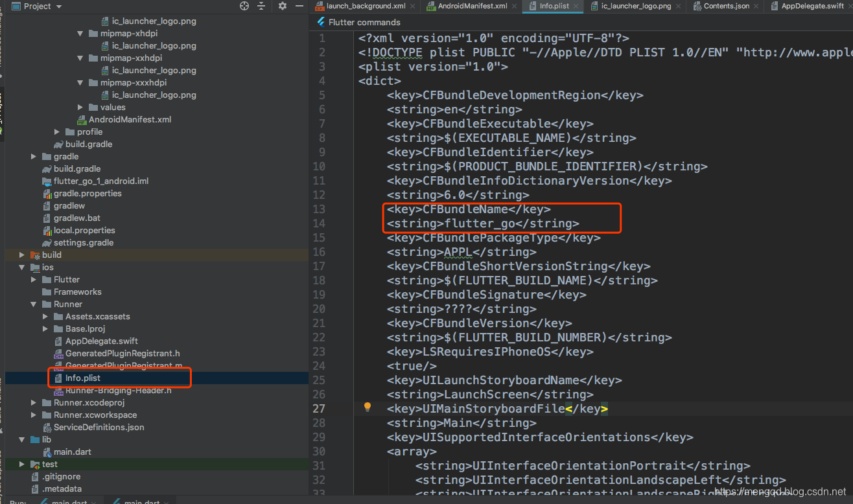853x504 pixels.
Task: Collapse the mipmap-xxhdpi folder arrow
Action: pyautogui.click(x=80, y=58)
